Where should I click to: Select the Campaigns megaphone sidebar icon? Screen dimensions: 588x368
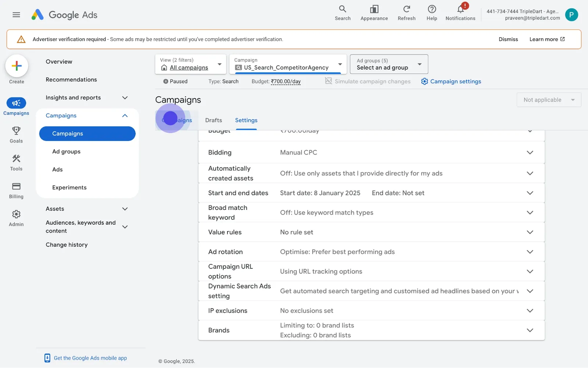(16, 103)
